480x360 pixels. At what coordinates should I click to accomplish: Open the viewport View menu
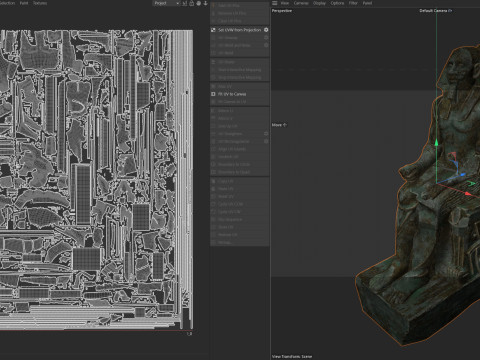pyautogui.click(x=285, y=3)
